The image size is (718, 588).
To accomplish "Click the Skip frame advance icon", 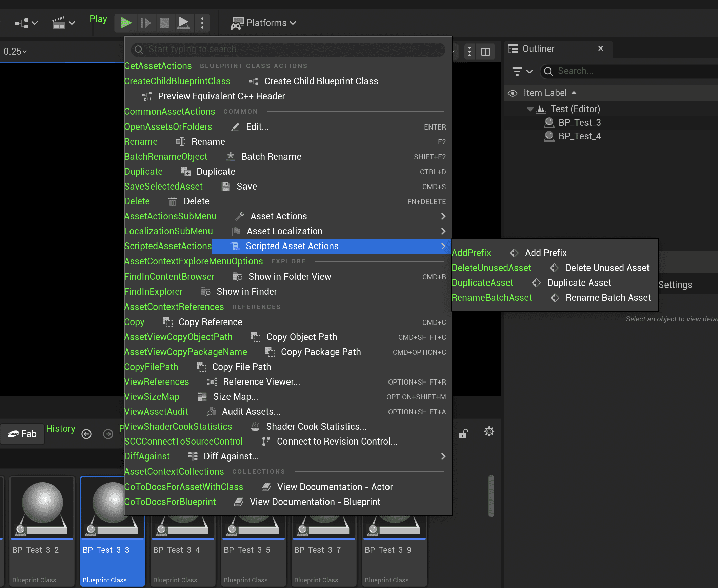I will coord(145,23).
